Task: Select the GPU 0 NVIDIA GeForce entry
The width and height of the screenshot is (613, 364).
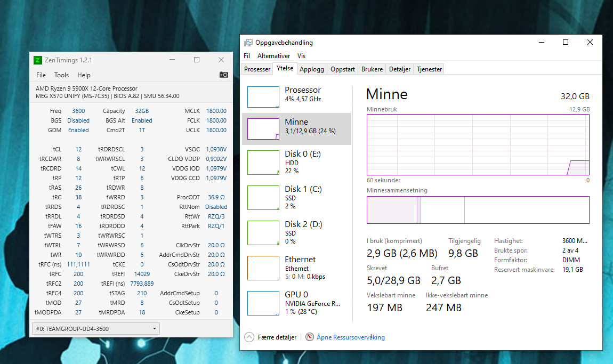Action: [x=296, y=303]
